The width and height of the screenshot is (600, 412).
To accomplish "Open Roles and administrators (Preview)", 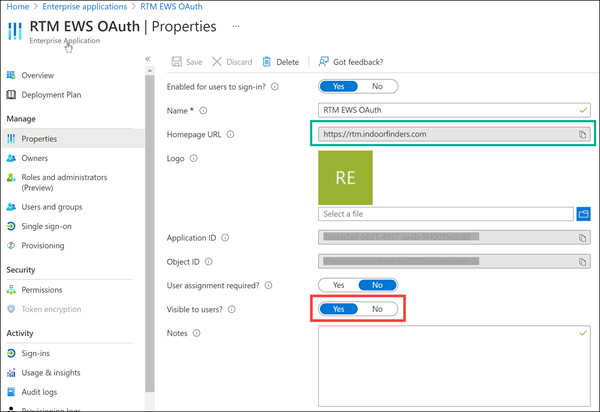I will (x=64, y=182).
